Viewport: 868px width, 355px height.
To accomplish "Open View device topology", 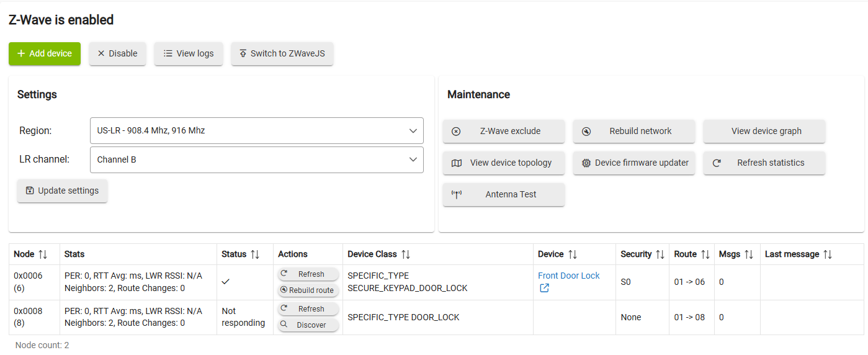I will [x=504, y=163].
